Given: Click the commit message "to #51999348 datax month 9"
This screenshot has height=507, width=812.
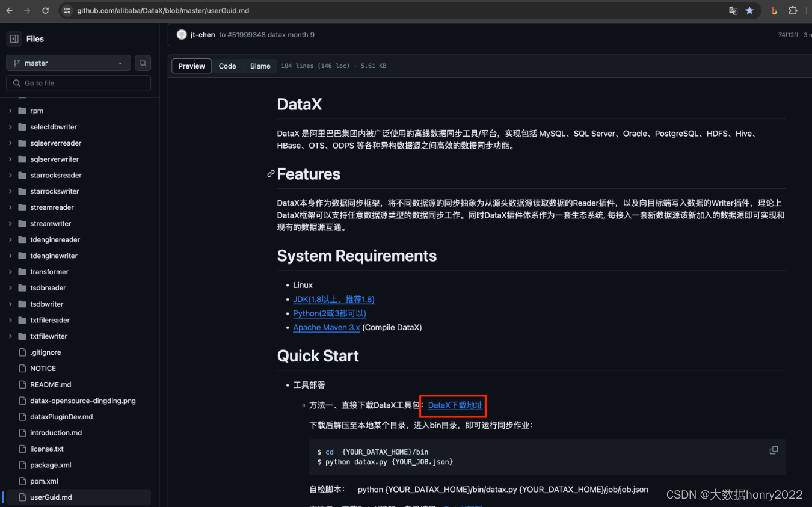Looking at the screenshot, I should point(266,35).
